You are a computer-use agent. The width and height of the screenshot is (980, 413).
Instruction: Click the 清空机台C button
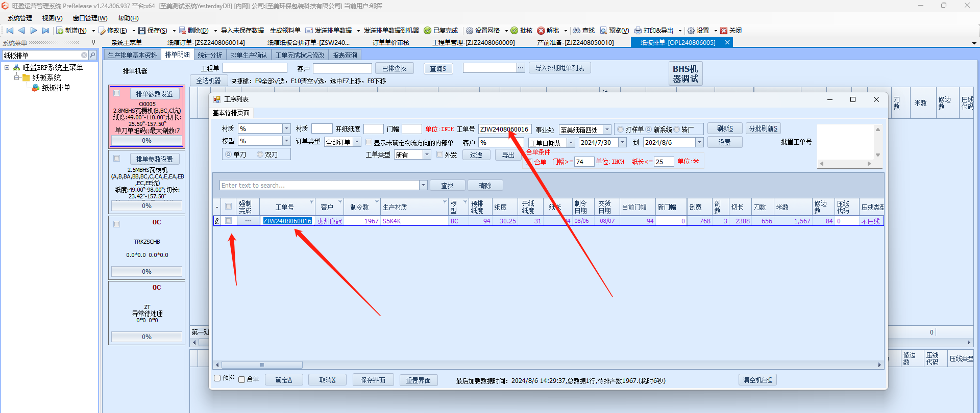757,380
